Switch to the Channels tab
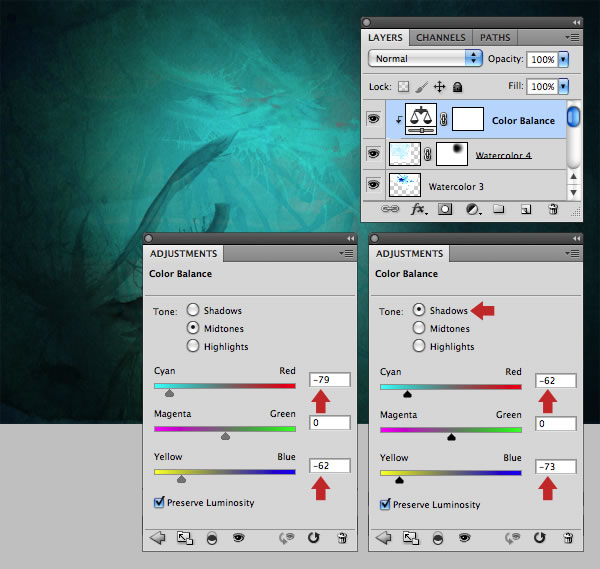 click(x=441, y=37)
